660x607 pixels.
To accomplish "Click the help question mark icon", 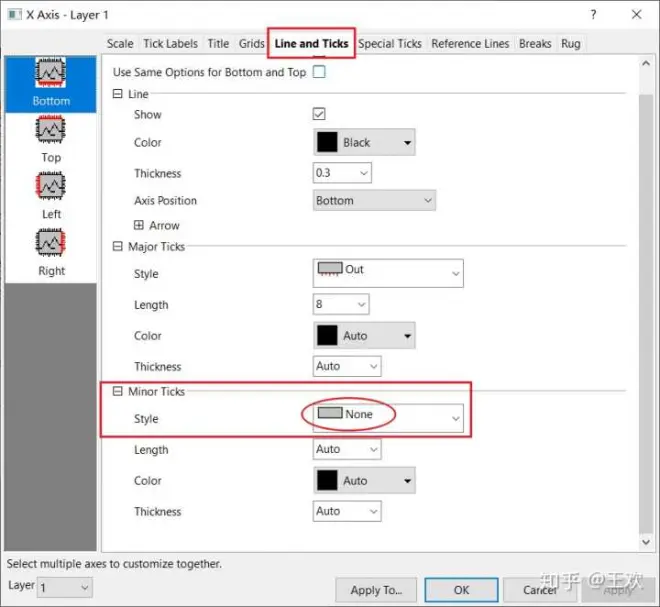I will click(593, 15).
